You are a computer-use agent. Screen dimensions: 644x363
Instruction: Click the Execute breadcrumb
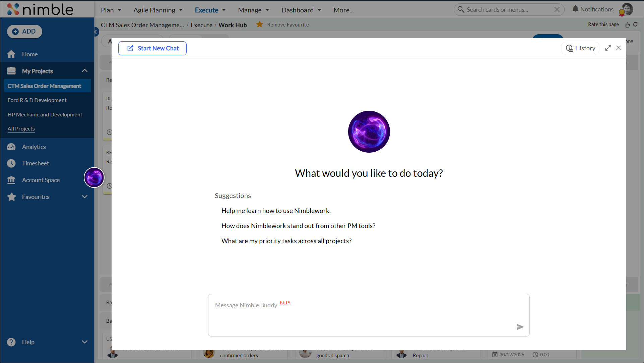pos(201,25)
